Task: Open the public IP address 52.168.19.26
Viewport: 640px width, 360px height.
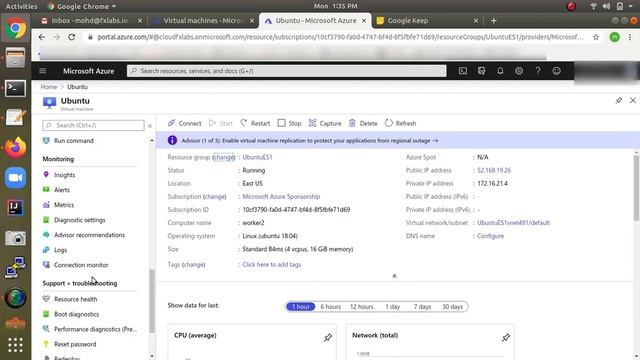Action: pos(494,170)
